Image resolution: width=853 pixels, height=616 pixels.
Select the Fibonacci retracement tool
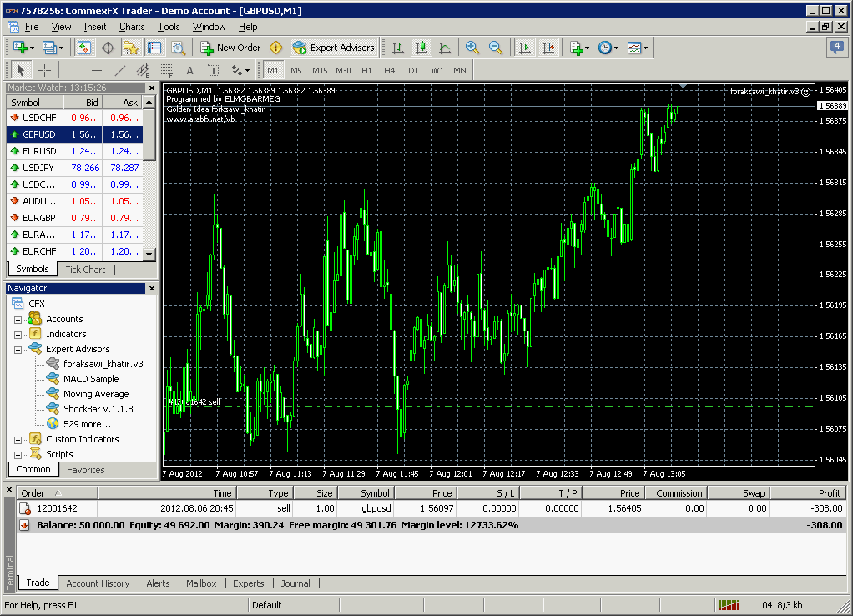[166, 70]
